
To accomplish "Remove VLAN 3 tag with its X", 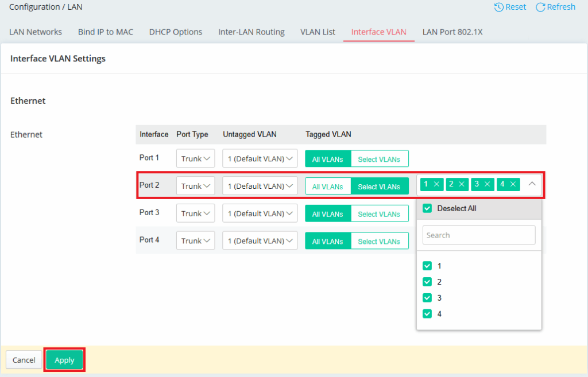I will tap(488, 184).
